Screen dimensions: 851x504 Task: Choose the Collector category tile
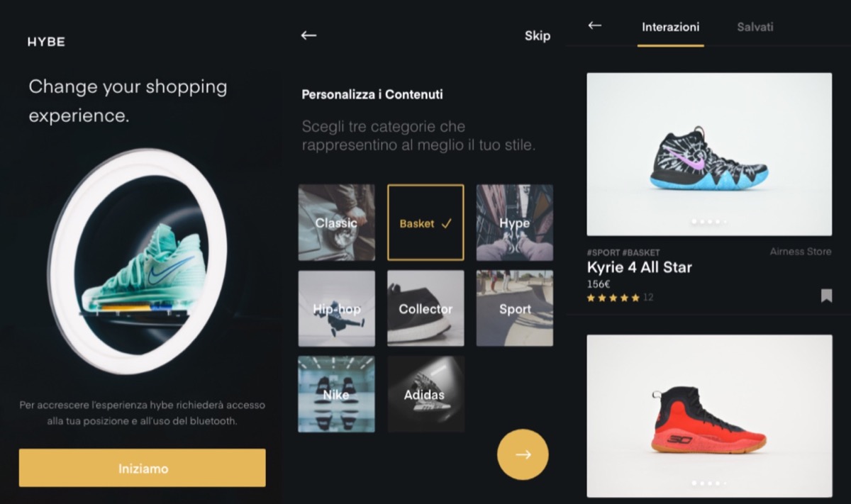pos(425,308)
